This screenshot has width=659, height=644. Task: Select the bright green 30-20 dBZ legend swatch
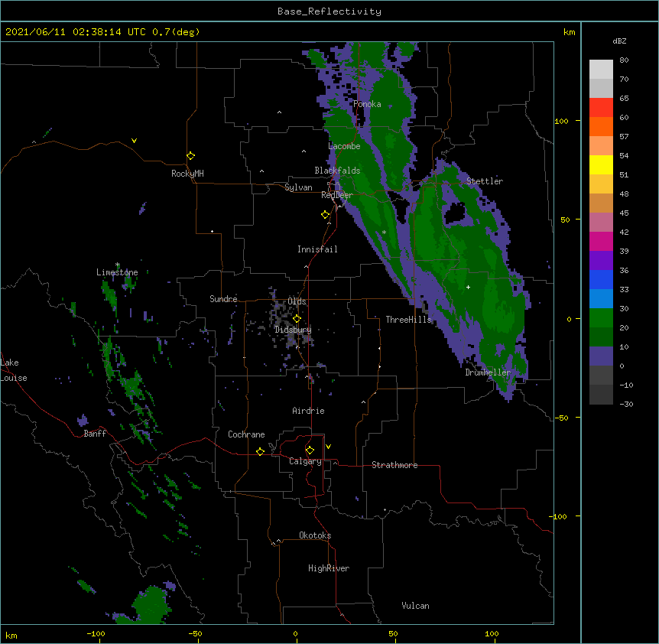(601, 318)
